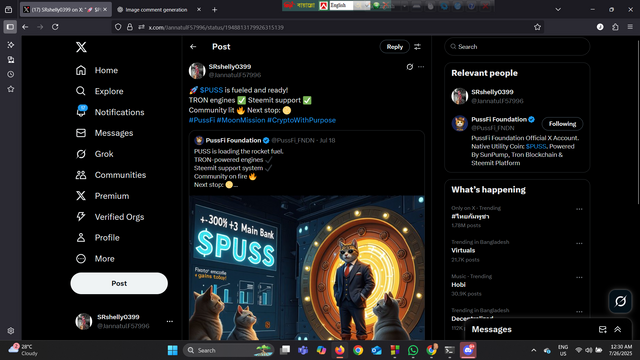Go back using the Post header arrow

tap(193, 47)
